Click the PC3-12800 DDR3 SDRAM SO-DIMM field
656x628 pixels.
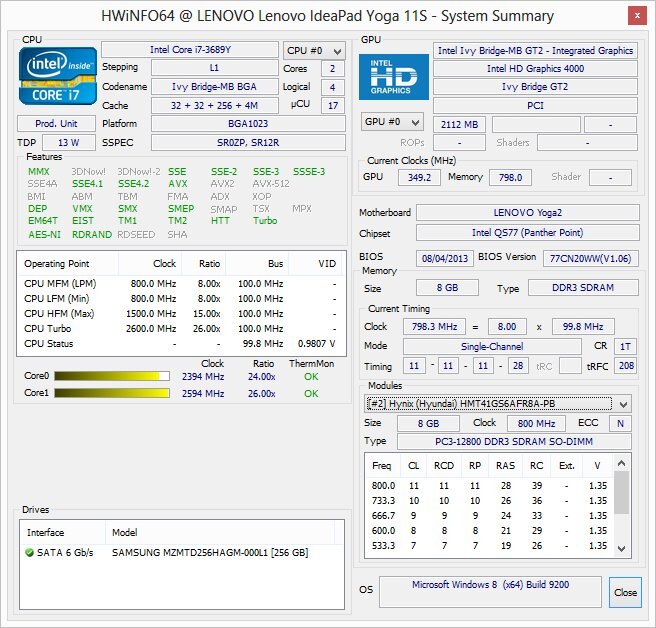(514, 441)
